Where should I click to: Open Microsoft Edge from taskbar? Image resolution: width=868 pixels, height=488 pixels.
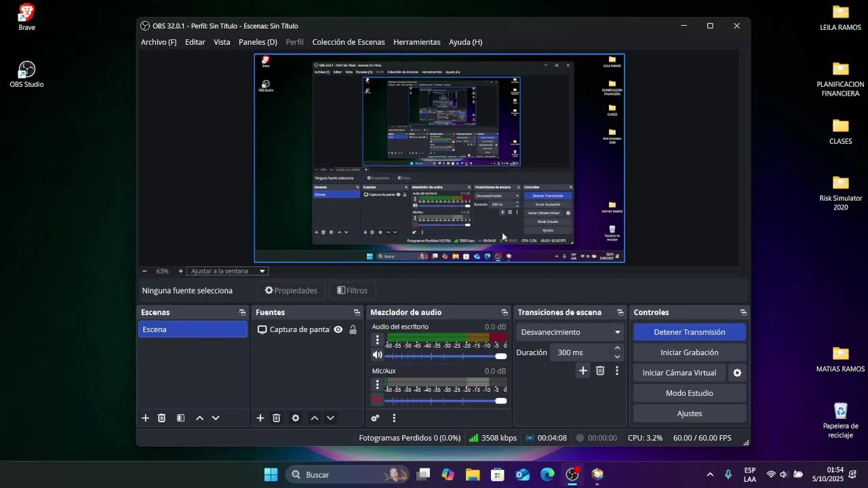tap(547, 474)
